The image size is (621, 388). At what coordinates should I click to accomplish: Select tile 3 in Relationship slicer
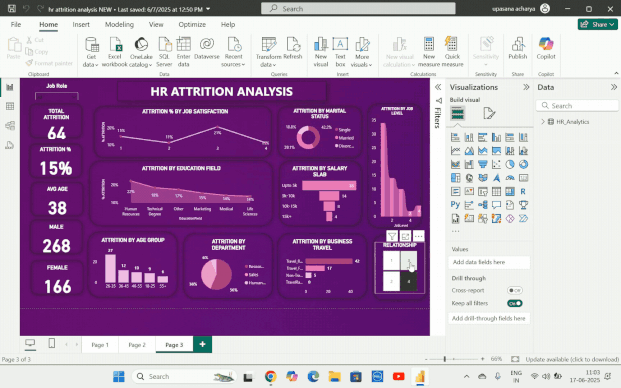[409, 261]
